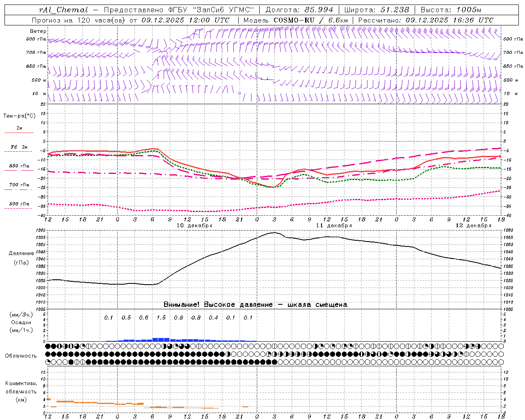Click the latitude value Широта: 51.238

(377, 10)
